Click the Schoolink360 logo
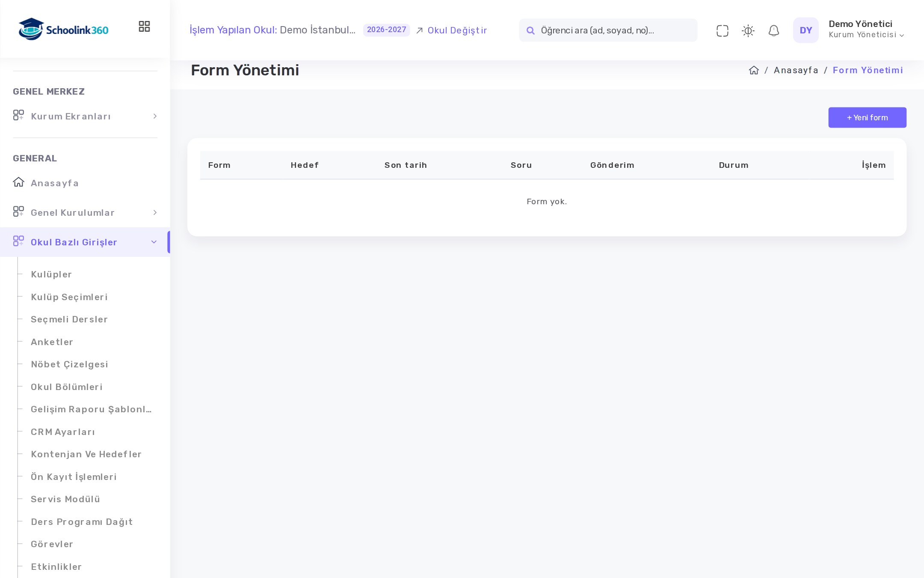The image size is (924, 578). 63,29
